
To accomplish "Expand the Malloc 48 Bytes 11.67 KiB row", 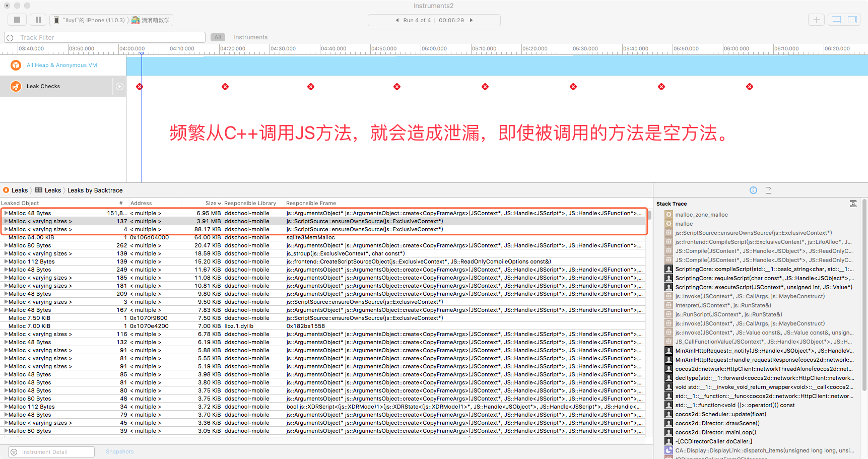I will coord(6,270).
